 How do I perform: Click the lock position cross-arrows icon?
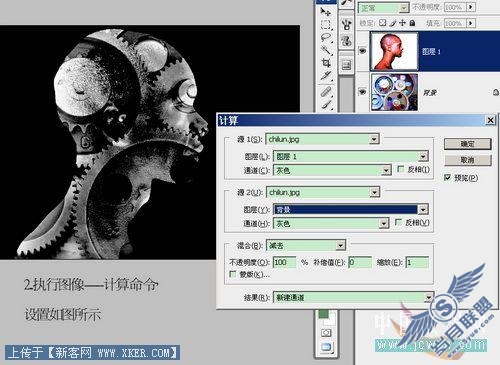coord(402,23)
